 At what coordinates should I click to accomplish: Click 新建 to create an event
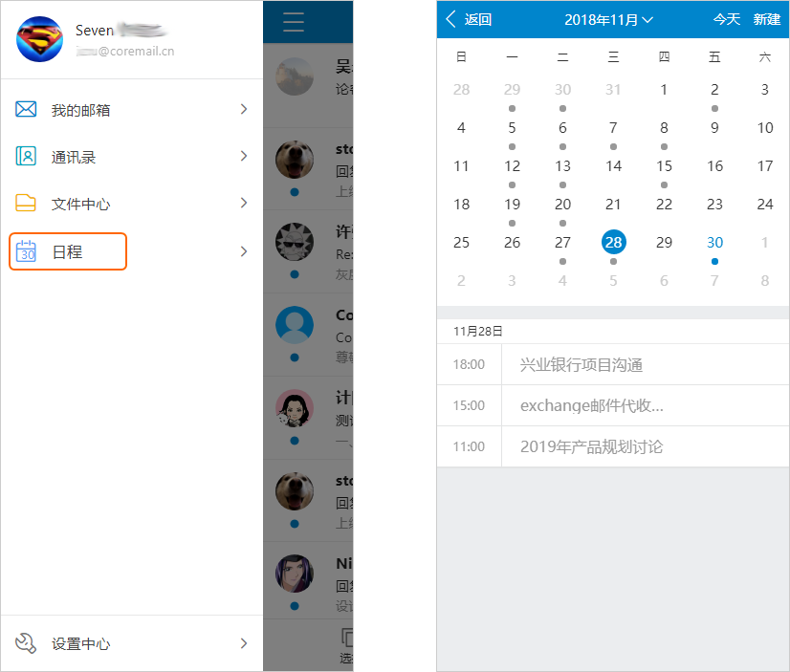(767, 19)
